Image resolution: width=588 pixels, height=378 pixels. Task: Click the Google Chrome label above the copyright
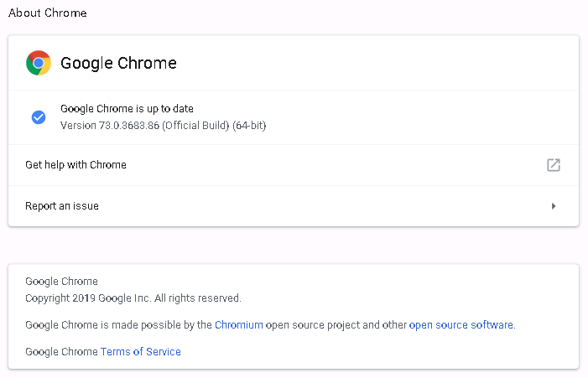tap(61, 282)
